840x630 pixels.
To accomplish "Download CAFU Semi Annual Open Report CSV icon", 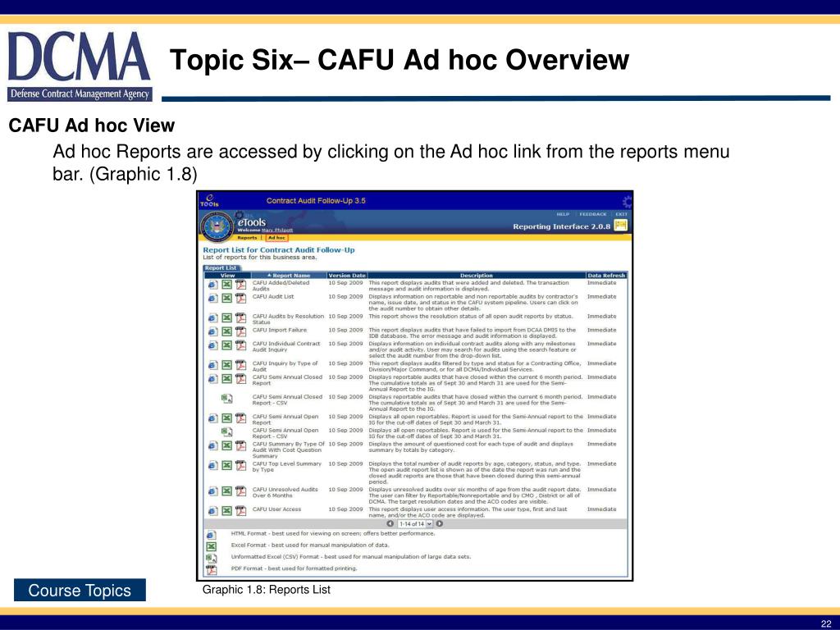I will pyautogui.click(x=226, y=431).
